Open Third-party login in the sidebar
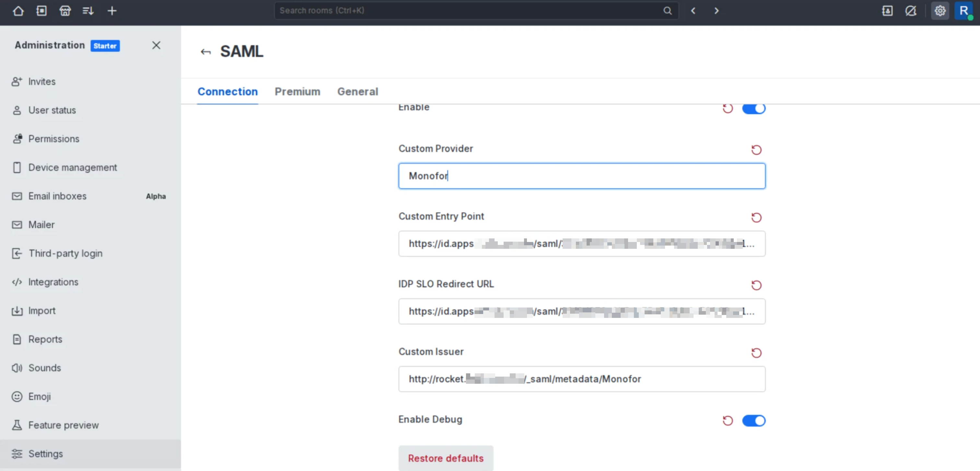The image size is (980, 471). coord(90,253)
